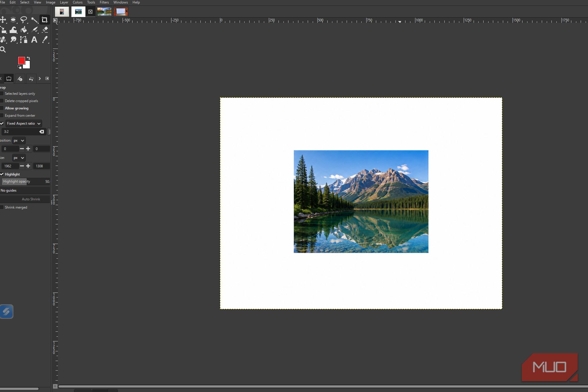Image resolution: width=588 pixels, height=392 pixels.
Task: Toggle Selected layers only checkbox
Action: pyautogui.click(x=2, y=94)
